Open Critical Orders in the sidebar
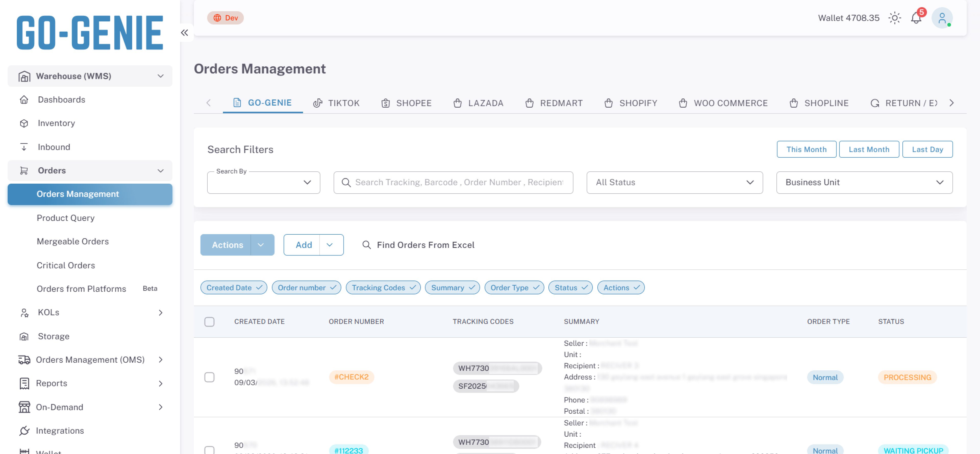The image size is (980, 454). (x=66, y=265)
